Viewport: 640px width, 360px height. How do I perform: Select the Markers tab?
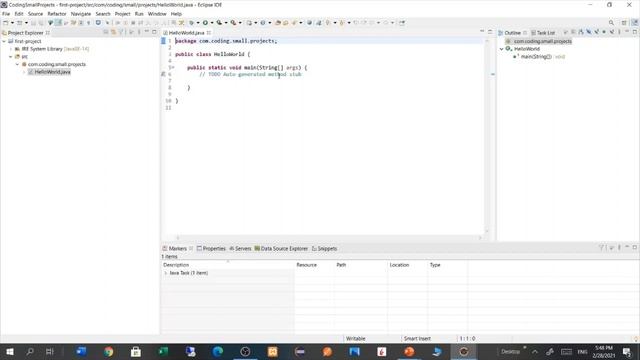pos(178,249)
